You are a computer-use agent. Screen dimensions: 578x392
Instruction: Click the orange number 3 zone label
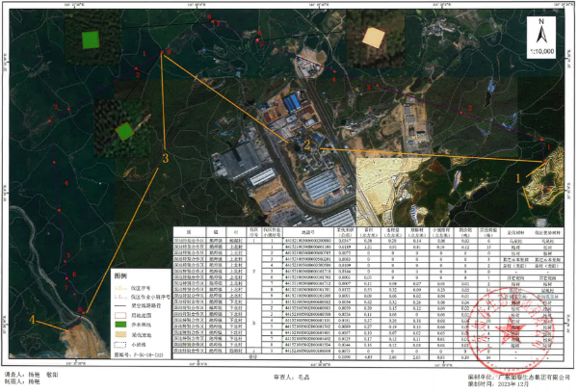pos(166,157)
